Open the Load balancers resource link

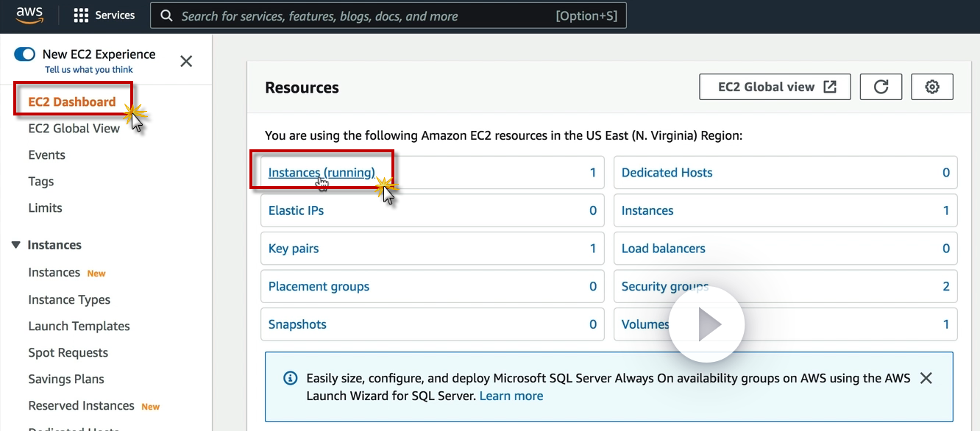pyautogui.click(x=663, y=249)
